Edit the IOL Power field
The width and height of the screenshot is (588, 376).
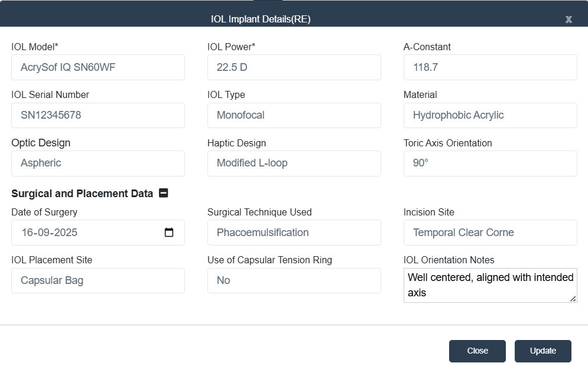click(x=294, y=67)
